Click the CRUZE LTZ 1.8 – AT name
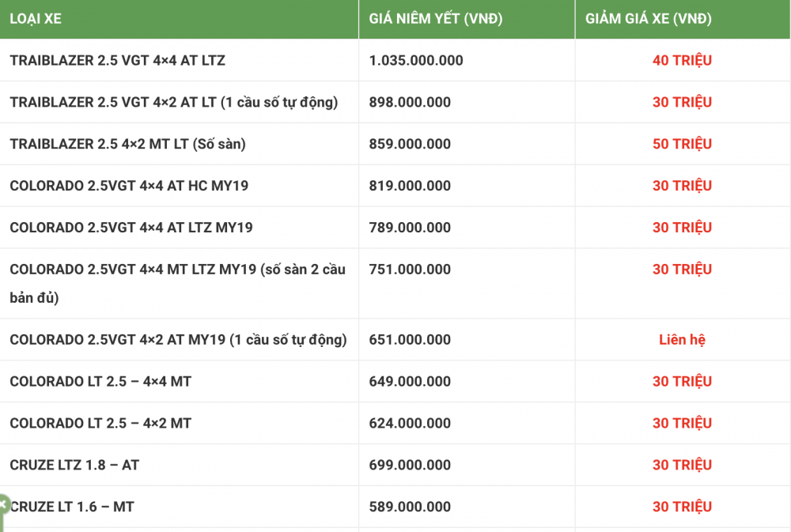Viewport: 791px width, 532px height. pyautogui.click(x=74, y=466)
